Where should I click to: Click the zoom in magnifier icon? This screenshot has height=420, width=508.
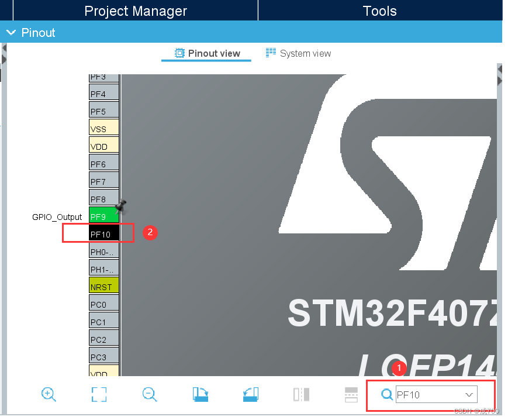[49, 394]
